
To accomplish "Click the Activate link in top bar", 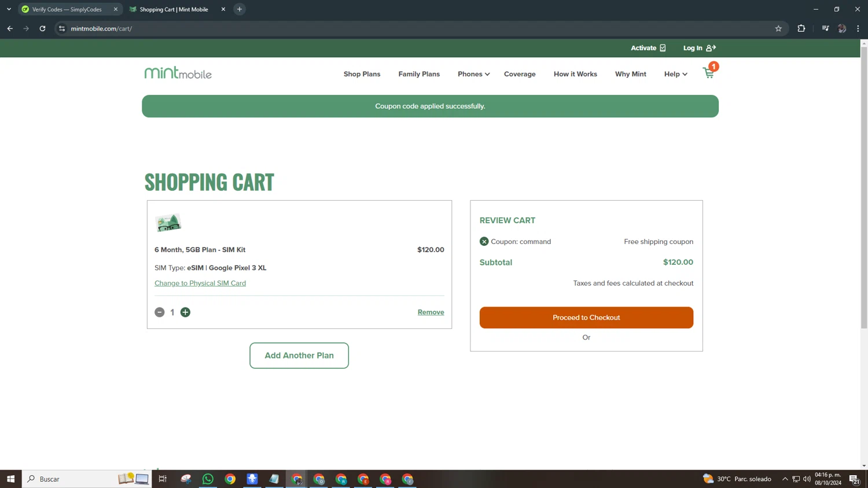I will (648, 48).
